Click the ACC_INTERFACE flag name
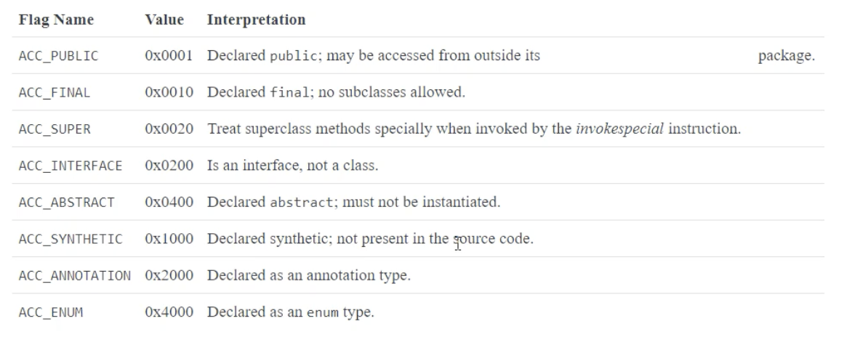Screen dimensions: 868x353 point(71,166)
